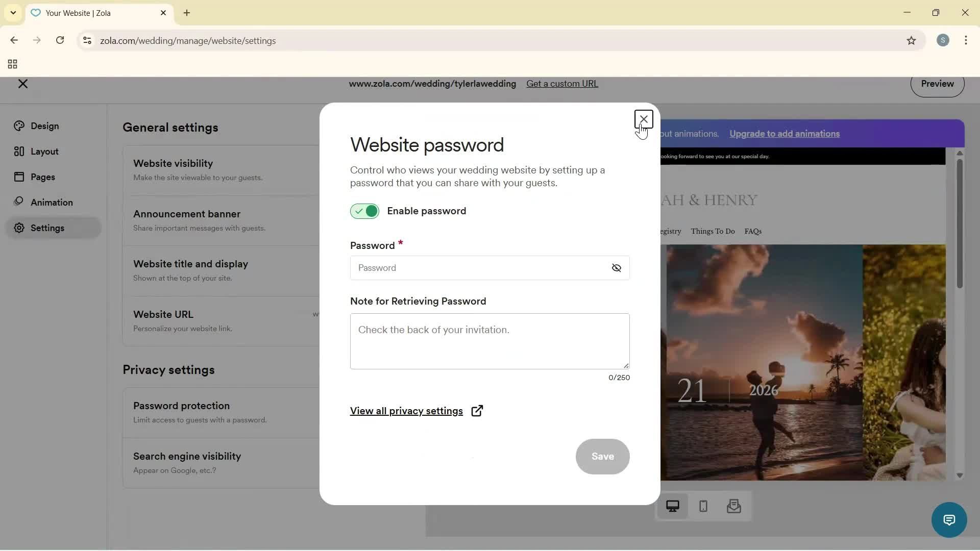This screenshot has width=980, height=551.
Task: Bookmark the page using the star icon
Action: (912, 41)
